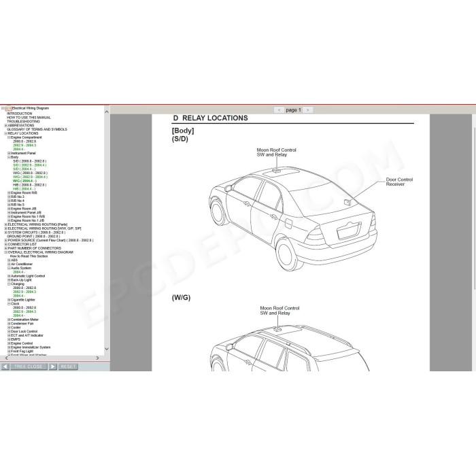The width and height of the screenshot is (476, 476).
Task: Expand the Engine Room J/B node
Action: click(x=9, y=209)
